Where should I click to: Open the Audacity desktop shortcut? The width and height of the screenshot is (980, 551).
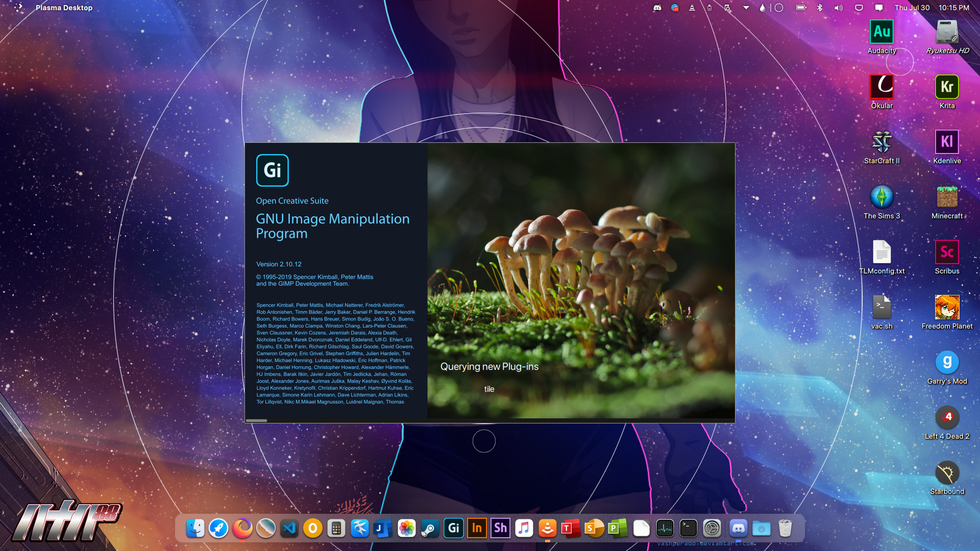point(881,32)
